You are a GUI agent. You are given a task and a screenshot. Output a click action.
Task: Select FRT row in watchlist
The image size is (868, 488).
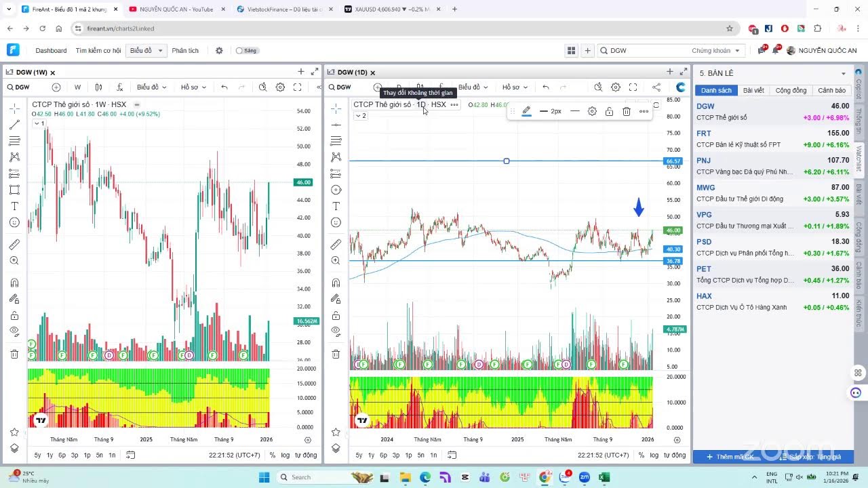(772, 139)
